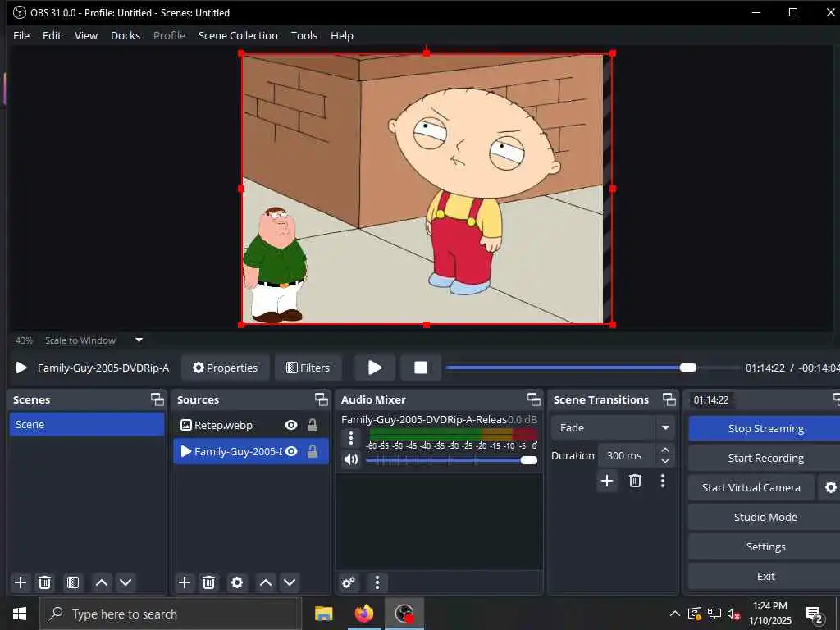Open Audio Mixer bottom options menu

[x=377, y=582]
